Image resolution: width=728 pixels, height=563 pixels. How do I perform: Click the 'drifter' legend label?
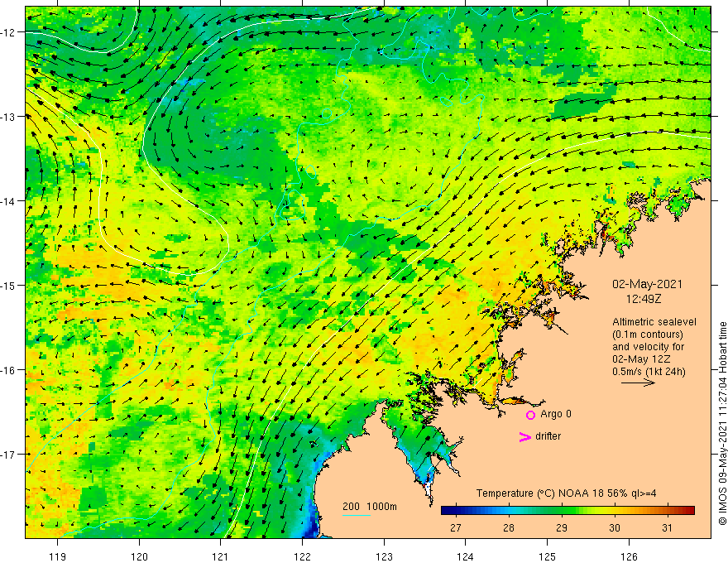pyautogui.click(x=548, y=436)
